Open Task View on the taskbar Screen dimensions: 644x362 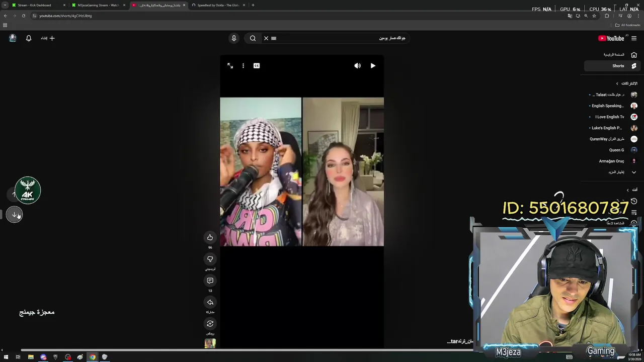[x=18, y=357]
